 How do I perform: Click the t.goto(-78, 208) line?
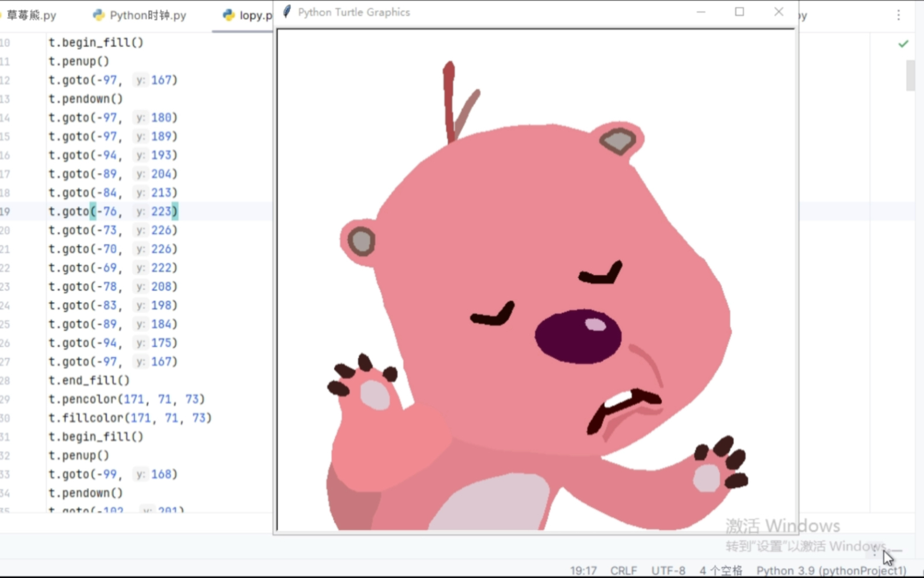(113, 286)
